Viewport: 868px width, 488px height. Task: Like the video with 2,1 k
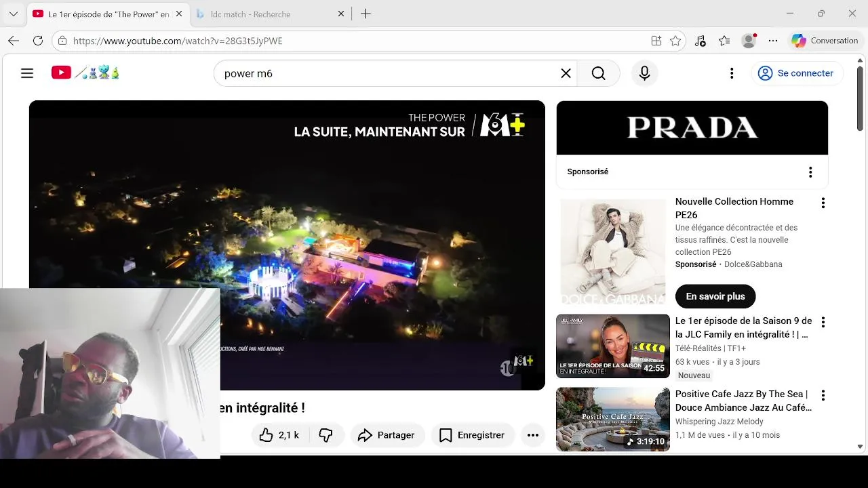(x=279, y=435)
